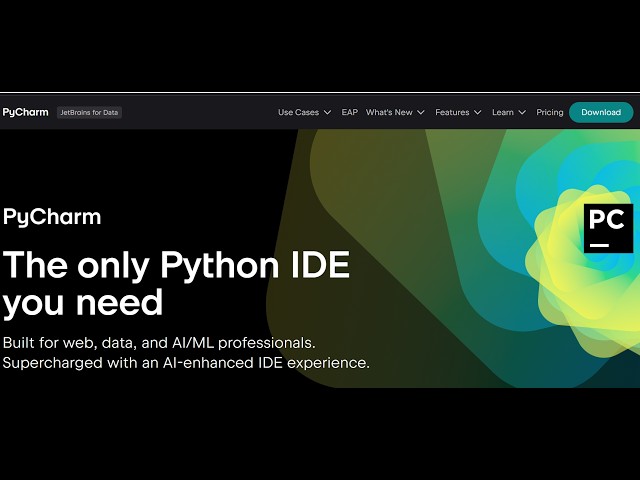This screenshot has height=480, width=640.
Task: Click 'Supercharged with an AI-enhanced IDE experience.'
Action: [x=186, y=362]
